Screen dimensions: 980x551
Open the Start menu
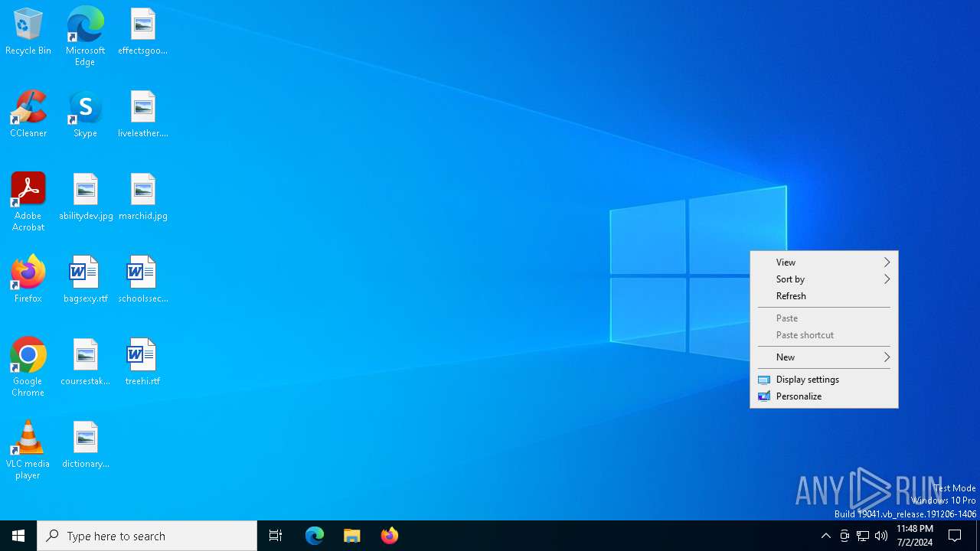point(18,536)
